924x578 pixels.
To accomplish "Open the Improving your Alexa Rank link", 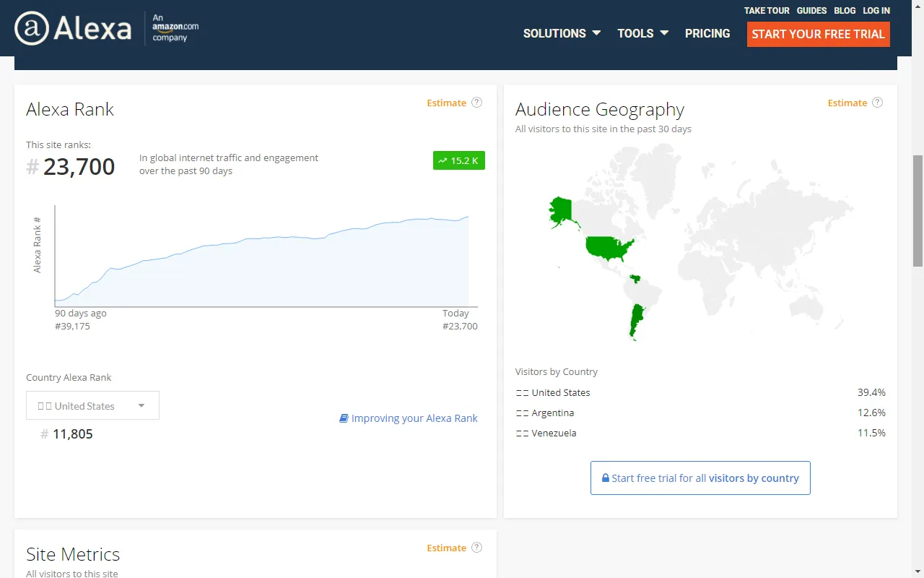I will pyautogui.click(x=414, y=418).
